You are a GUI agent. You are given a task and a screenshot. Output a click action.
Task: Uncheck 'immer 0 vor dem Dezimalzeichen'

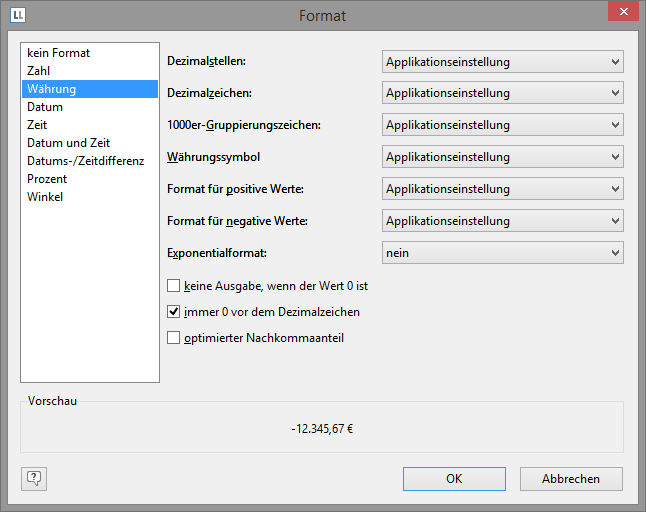174,312
